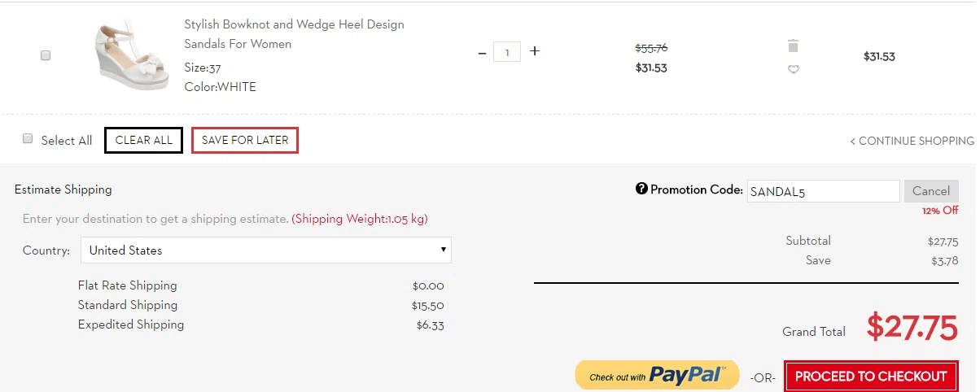Image resolution: width=980 pixels, height=392 pixels.
Task: Cancel the applied SANDAL5 promotion code
Action: pyautogui.click(x=931, y=191)
